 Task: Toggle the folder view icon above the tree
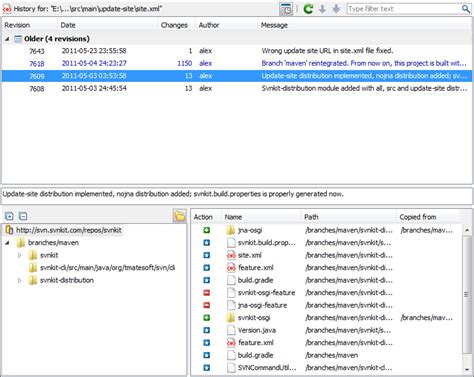click(180, 216)
